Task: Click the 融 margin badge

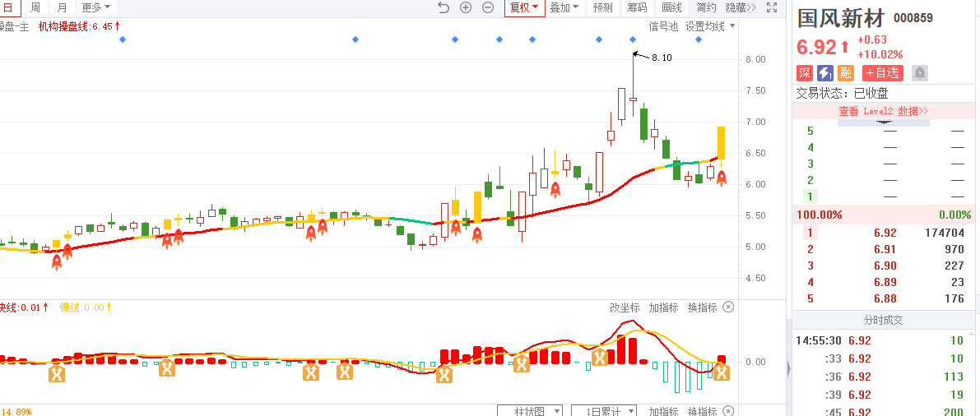Action: (846, 73)
